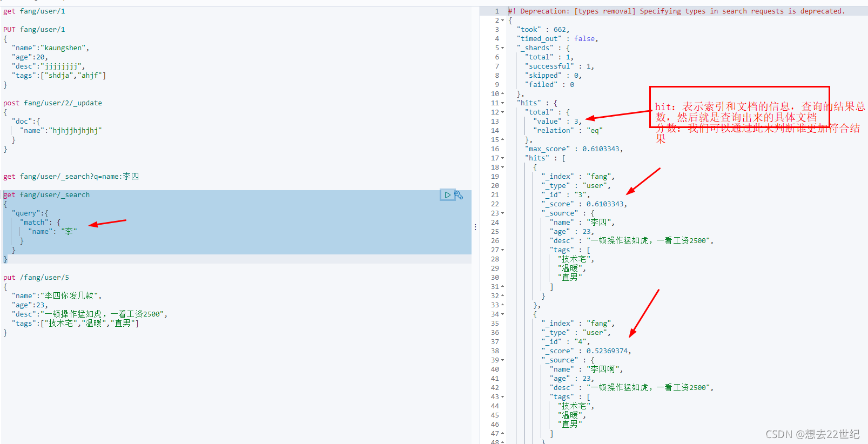Click the "_id" : "3" output line
Screen dimensions: 868x444
(566, 195)
